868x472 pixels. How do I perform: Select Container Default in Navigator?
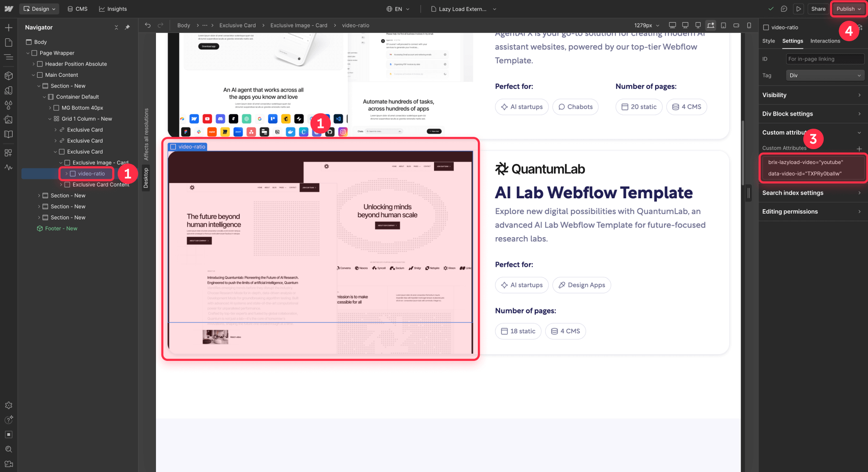pos(77,97)
